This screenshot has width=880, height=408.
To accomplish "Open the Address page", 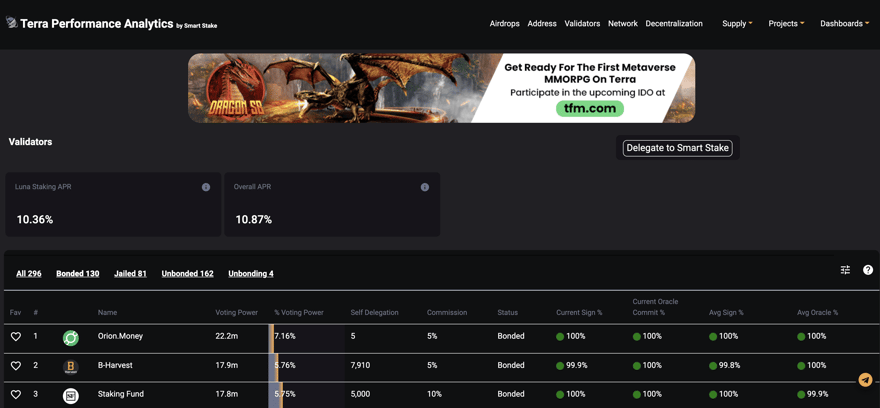I will (542, 24).
